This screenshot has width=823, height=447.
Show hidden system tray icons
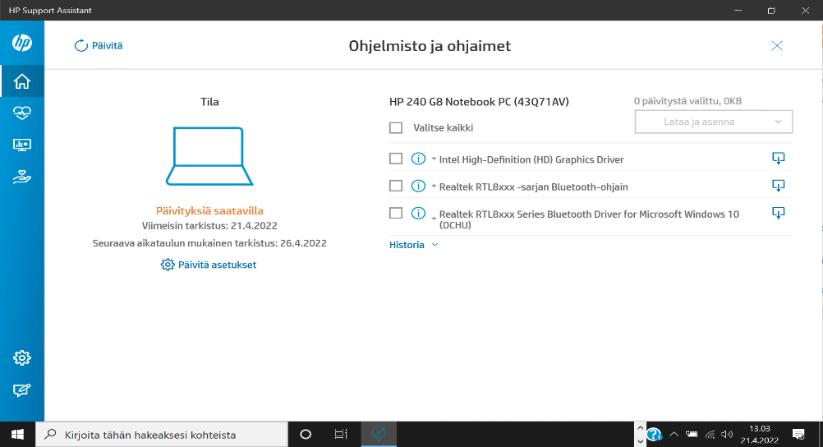(x=674, y=434)
